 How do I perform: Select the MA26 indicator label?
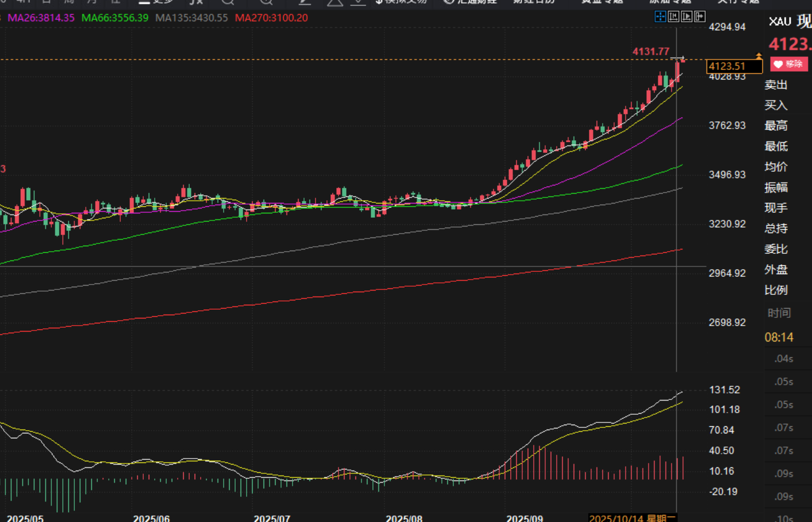coord(41,18)
